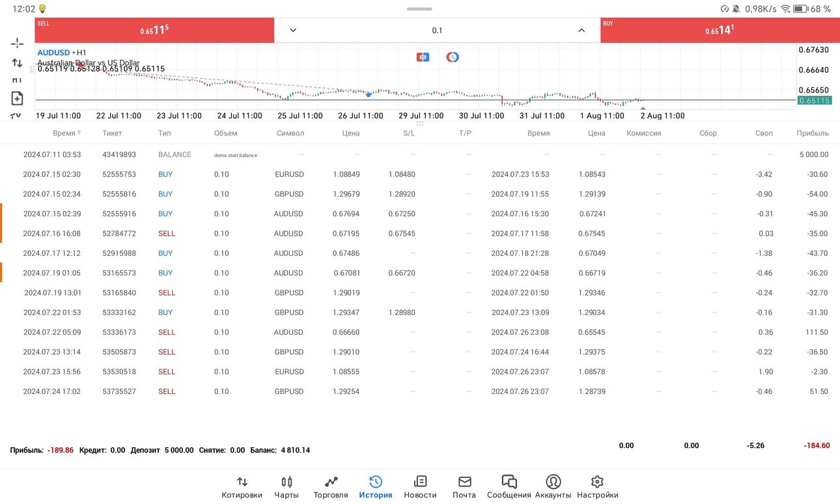The height and width of the screenshot is (504, 840).
Task: Tap the current price label 0.65115
Action: coord(815,101)
